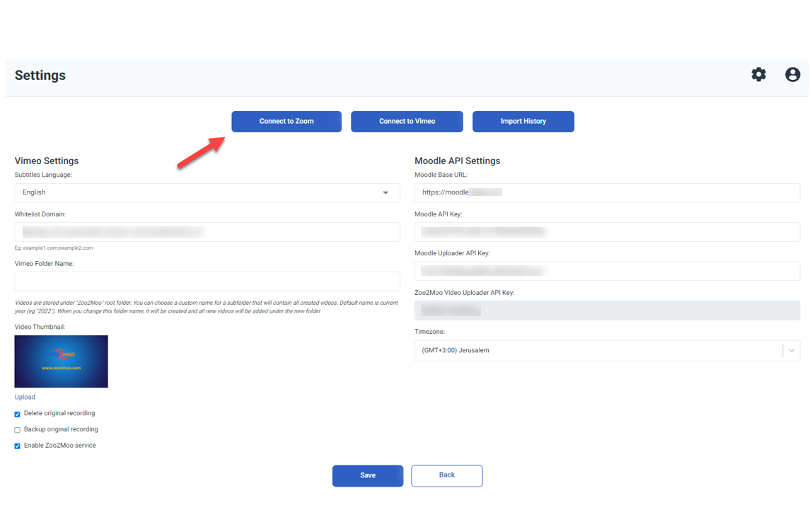Click the Vimeo Folder Name field

point(207,281)
